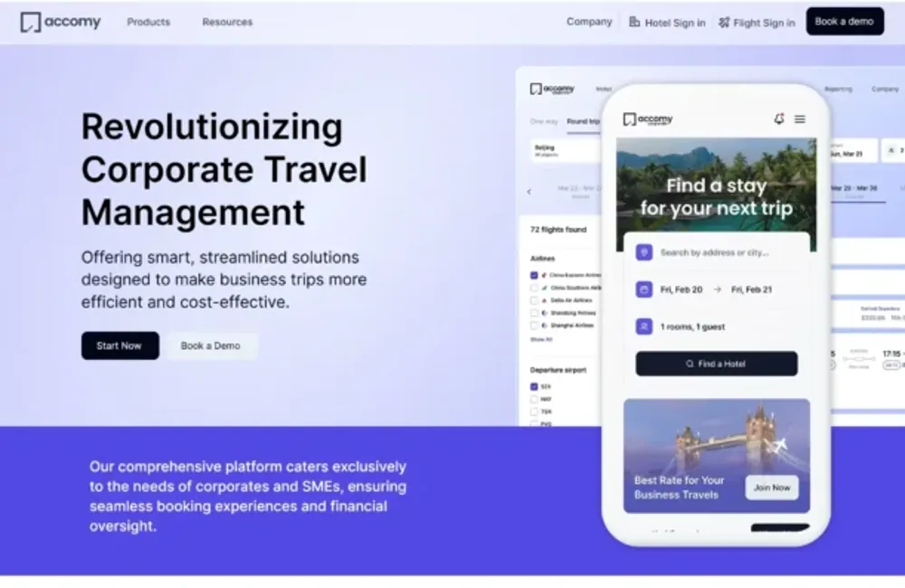This screenshot has height=588, width=905.
Task: Open the Company tab in the desktop mockup
Action: [885, 89]
